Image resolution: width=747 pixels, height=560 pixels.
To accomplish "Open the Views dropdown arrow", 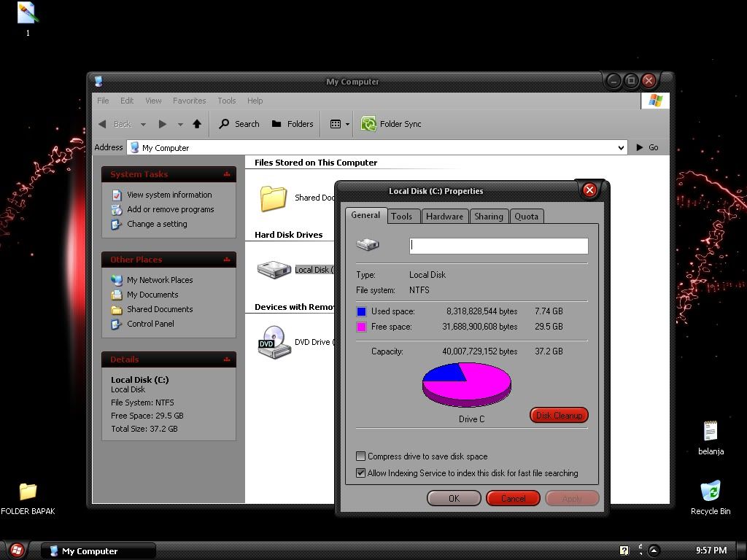I will point(347,124).
